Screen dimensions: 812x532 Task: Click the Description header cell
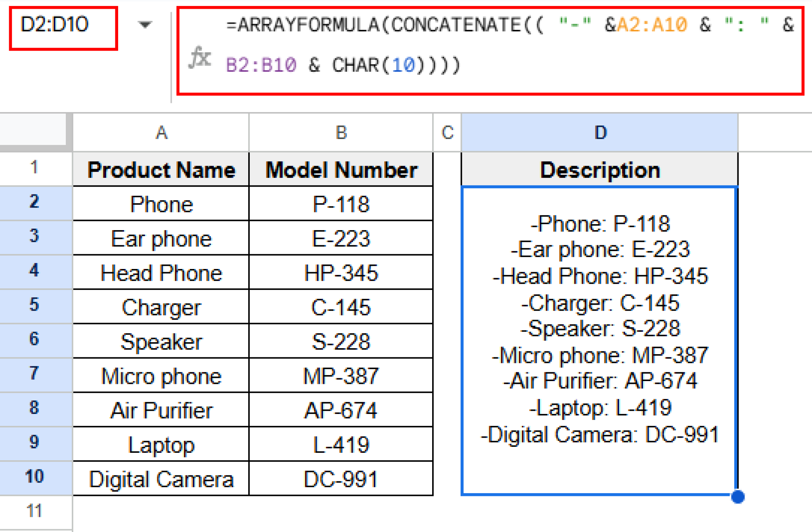[599, 170]
